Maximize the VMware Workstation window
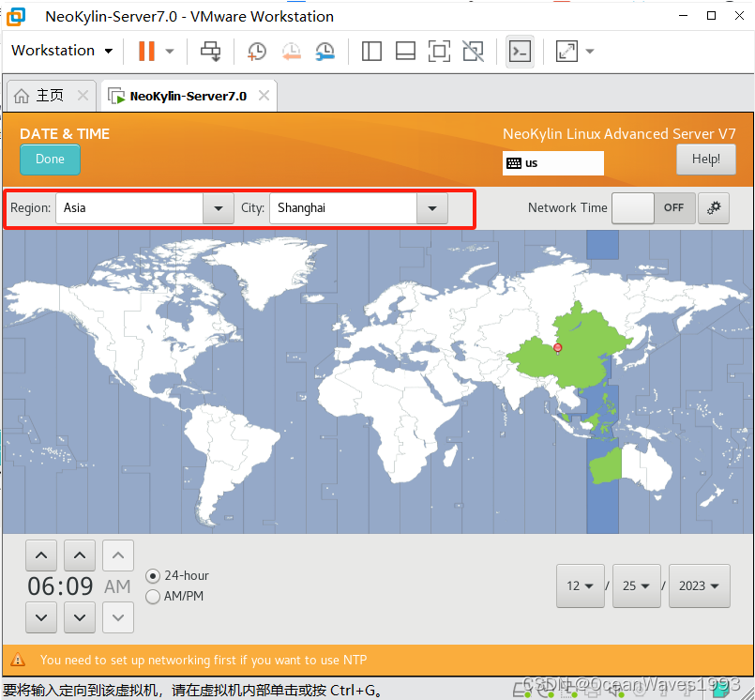This screenshot has height=700, width=755. 711,16
